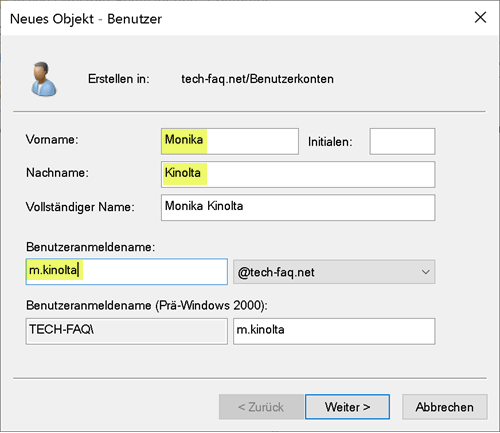Click into the empty Initialen field
Image resolution: width=500 pixels, height=433 pixels.
point(402,141)
